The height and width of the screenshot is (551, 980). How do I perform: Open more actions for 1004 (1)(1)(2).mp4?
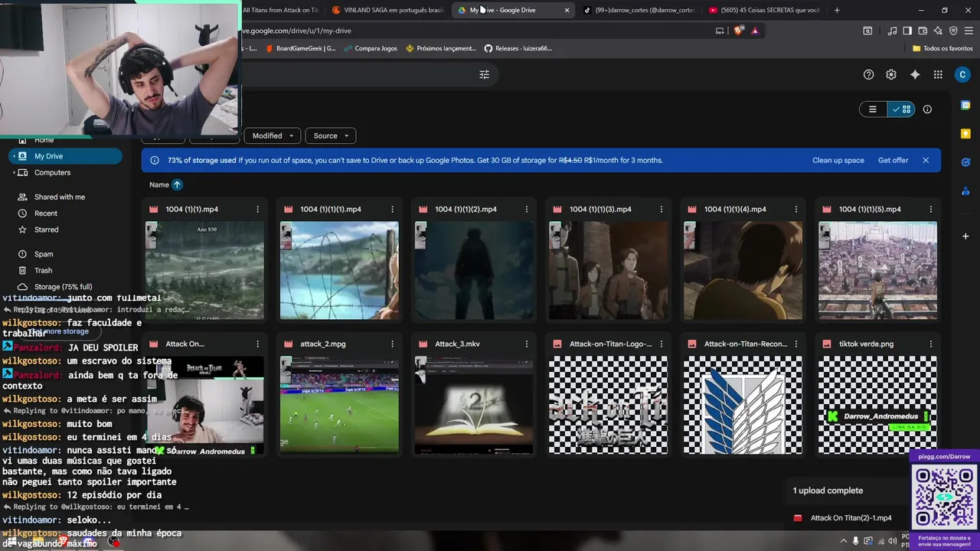click(x=527, y=209)
